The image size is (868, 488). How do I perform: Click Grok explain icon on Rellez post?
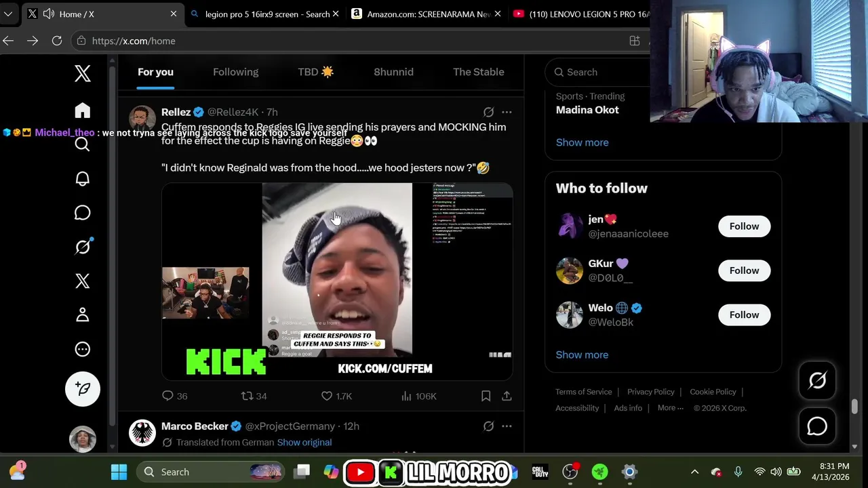pyautogui.click(x=488, y=112)
